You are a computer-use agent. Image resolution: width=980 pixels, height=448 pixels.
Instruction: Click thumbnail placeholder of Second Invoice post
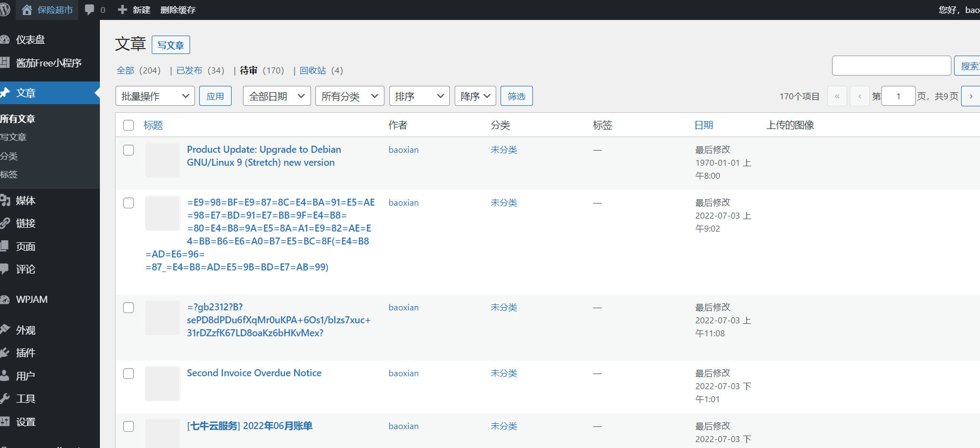[163, 384]
